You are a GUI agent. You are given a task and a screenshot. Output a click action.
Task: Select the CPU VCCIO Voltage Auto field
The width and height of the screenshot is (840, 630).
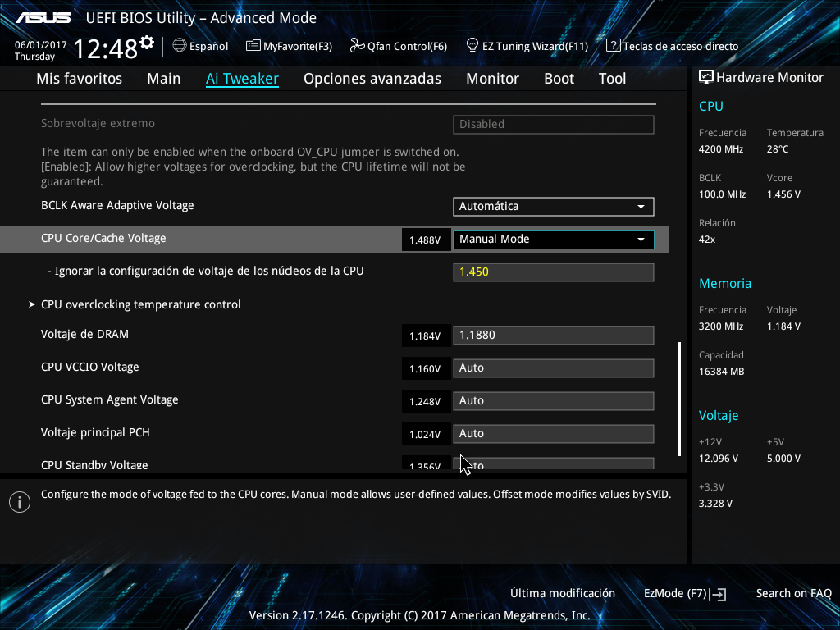pos(554,368)
